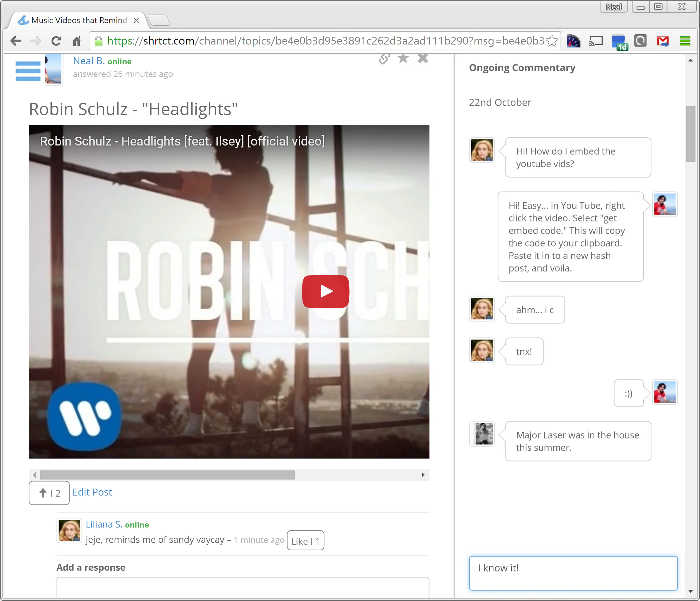The image size is (700, 601).
Task: Open Neal B.'s profile link
Action: (x=89, y=61)
